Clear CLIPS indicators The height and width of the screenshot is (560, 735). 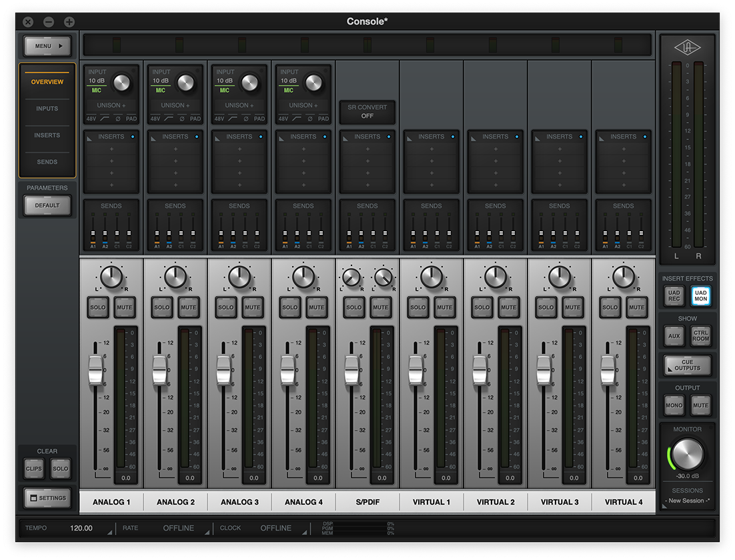pos(34,468)
